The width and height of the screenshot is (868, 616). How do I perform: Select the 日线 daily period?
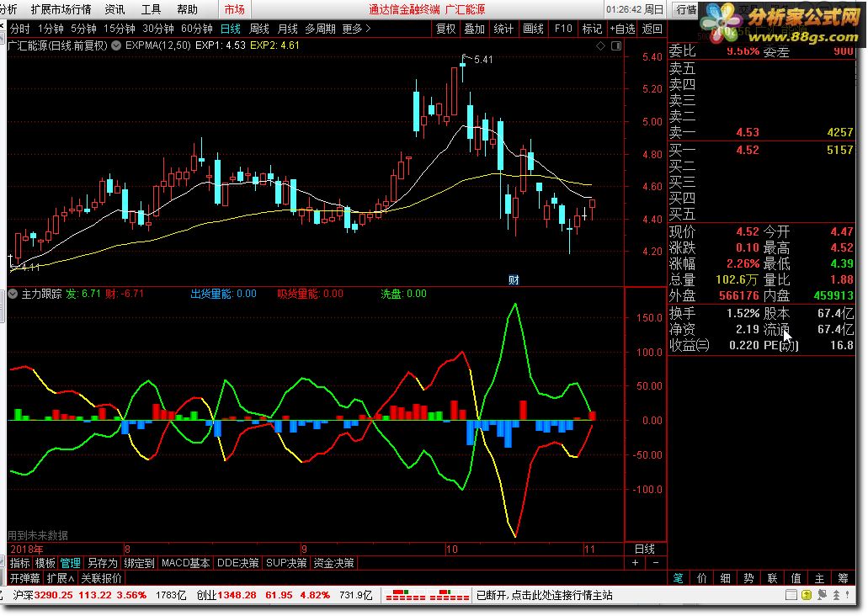[x=231, y=29]
